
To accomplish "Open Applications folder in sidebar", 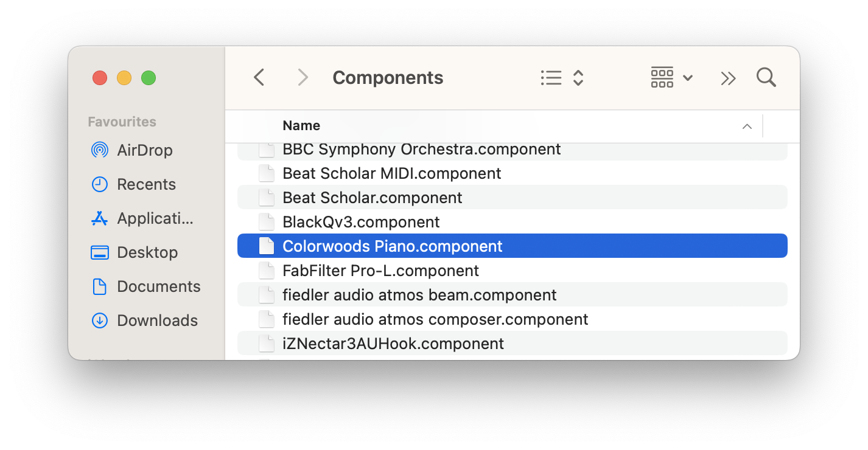I will pos(155,218).
